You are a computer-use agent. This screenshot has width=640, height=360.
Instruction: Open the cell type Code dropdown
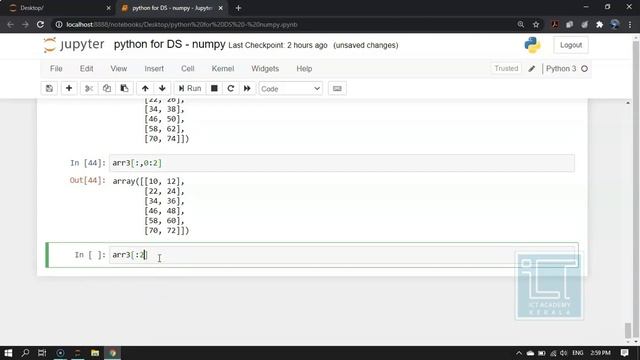pyautogui.click(x=290, y=89)
